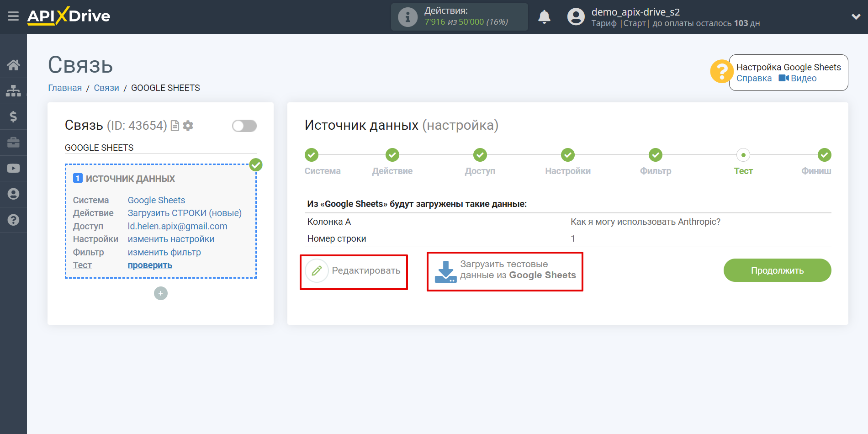Click the Продолжить button
This screenshot has width=868, height=434.
point(777,270)
